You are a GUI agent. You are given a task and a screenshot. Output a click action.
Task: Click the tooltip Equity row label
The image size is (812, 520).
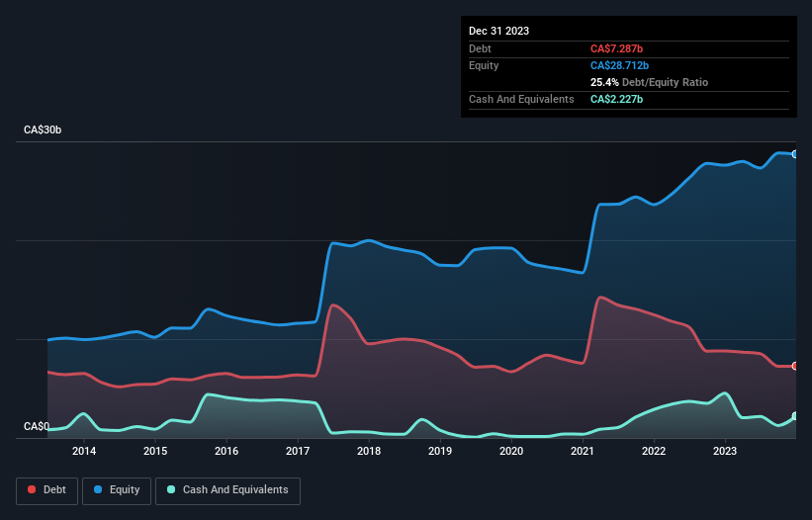click(484, 65)
